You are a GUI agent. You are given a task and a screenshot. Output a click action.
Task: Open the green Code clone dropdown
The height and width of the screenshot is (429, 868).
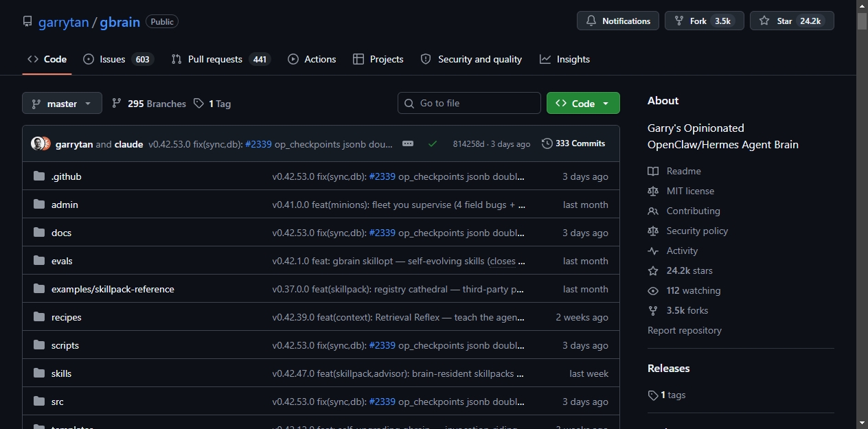click(583, 103)
